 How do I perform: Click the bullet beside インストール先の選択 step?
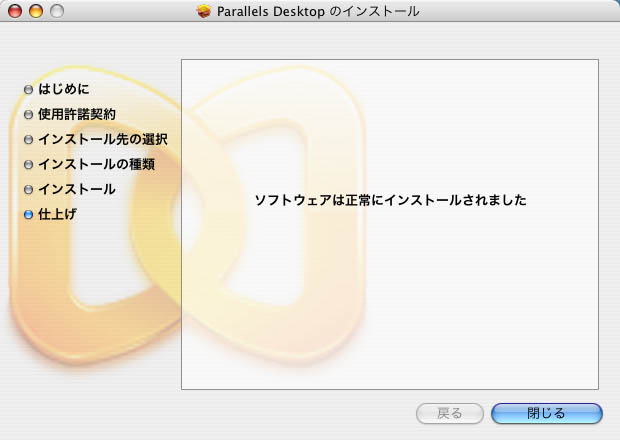point(28,139)
